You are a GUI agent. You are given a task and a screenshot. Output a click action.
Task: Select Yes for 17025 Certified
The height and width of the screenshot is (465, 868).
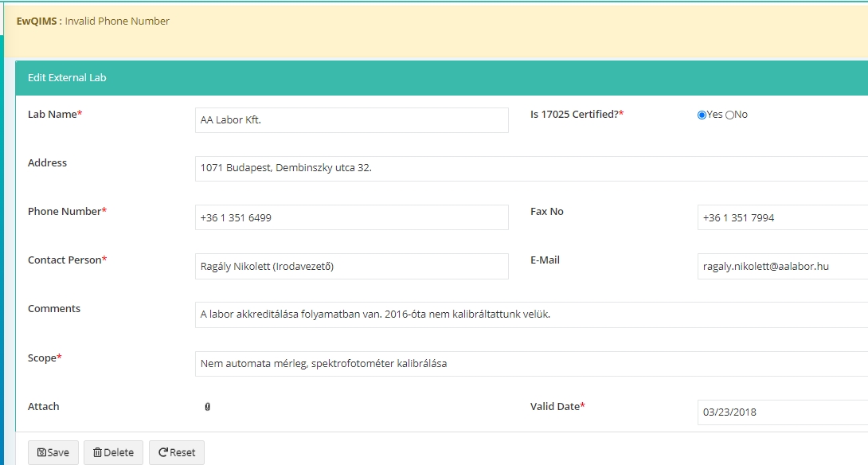pos(702,115)
